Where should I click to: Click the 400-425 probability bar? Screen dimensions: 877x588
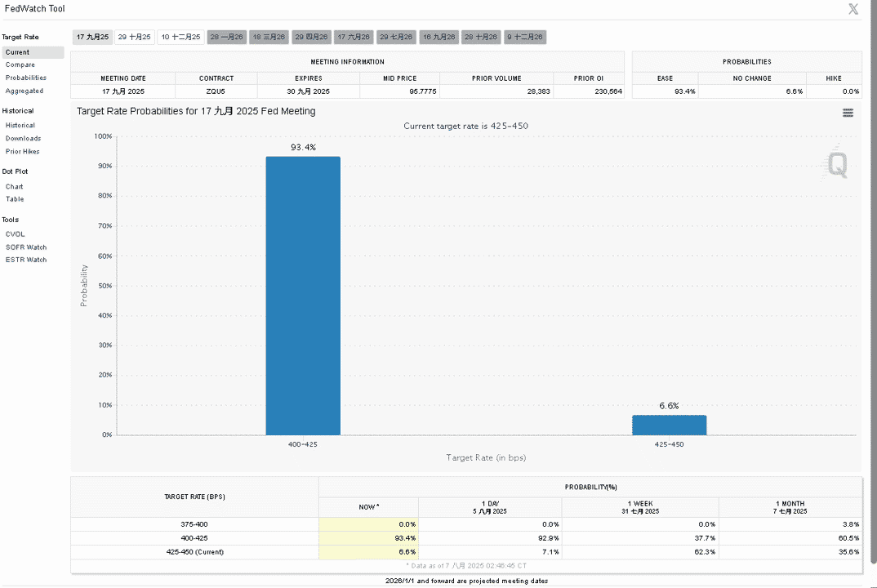point(303,296)
